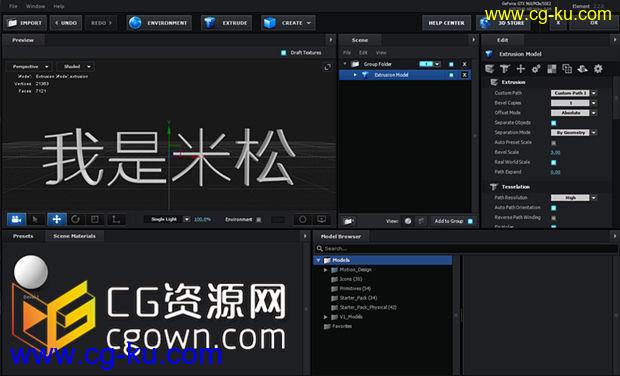Select the Bevel 1 material sphere
This screenshot has width=620, height=376.
tap(31, 272)
